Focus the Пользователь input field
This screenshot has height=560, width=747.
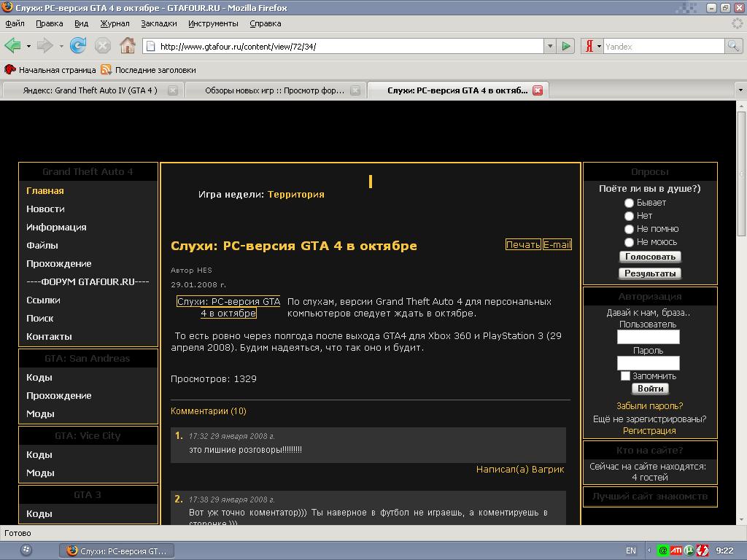(x=649, y=337)
